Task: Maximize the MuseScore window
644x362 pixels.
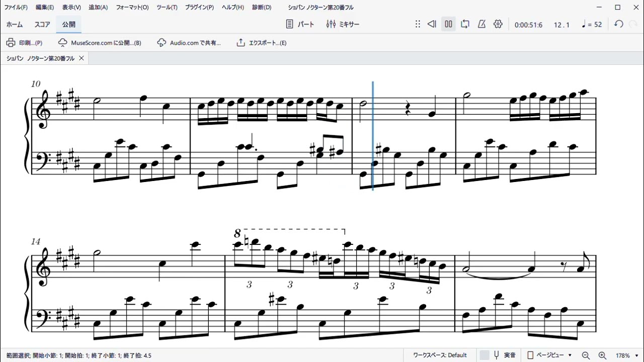Action: click(617, 8)
